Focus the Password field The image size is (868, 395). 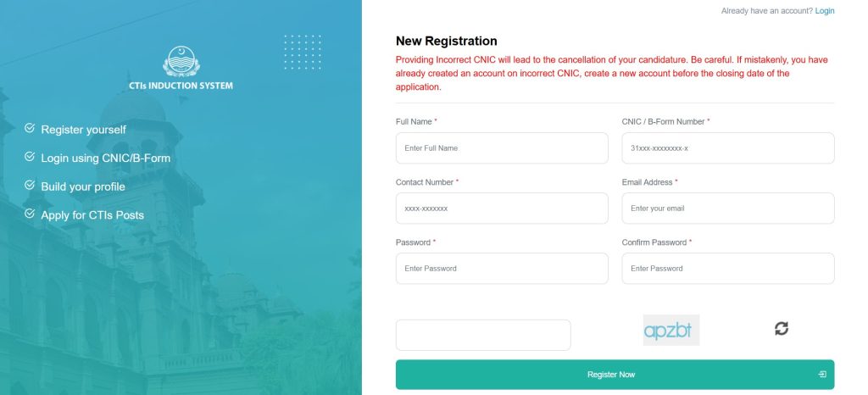[x=502, y=269]
